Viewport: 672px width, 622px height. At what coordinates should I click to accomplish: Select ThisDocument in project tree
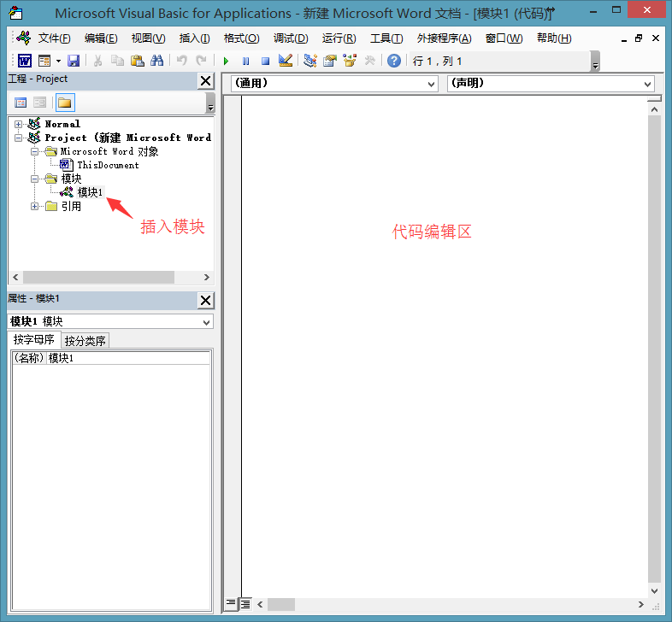[108, 166]
